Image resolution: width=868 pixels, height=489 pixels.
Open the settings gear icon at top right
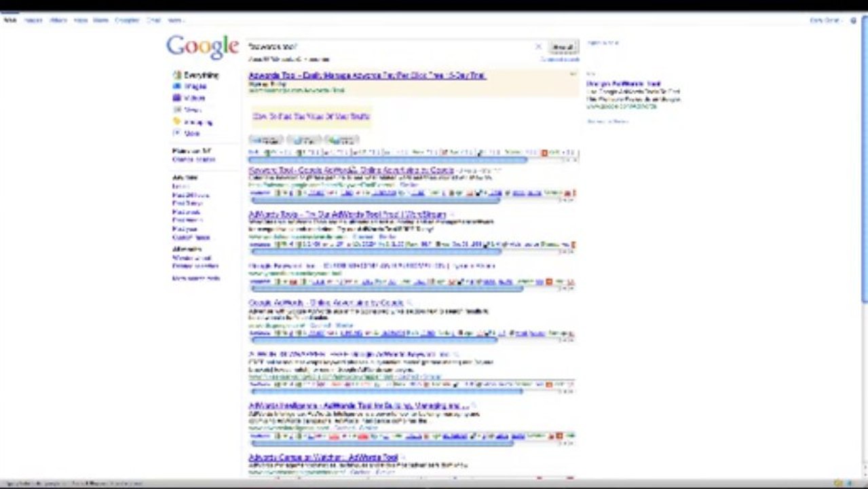(853, 20)
